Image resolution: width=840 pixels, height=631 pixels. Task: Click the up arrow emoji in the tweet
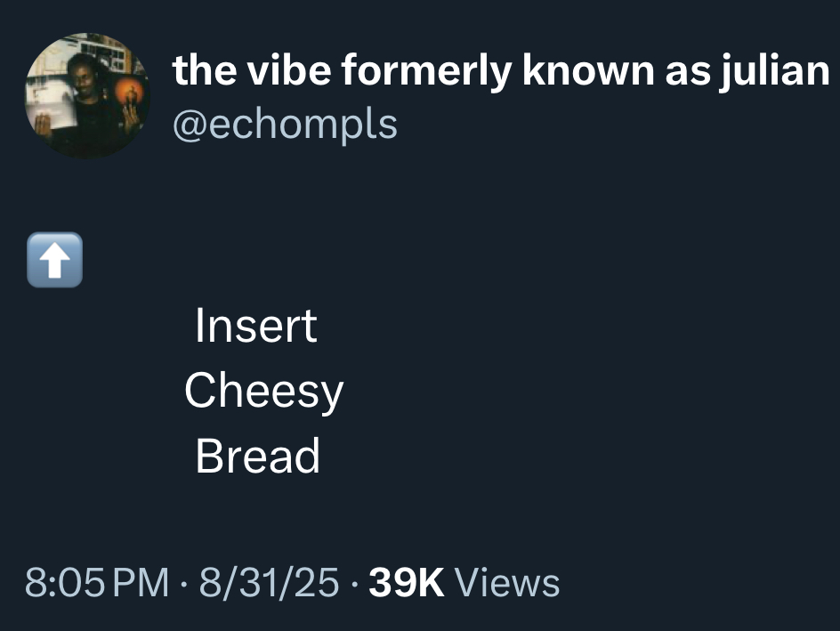point(54,260)
